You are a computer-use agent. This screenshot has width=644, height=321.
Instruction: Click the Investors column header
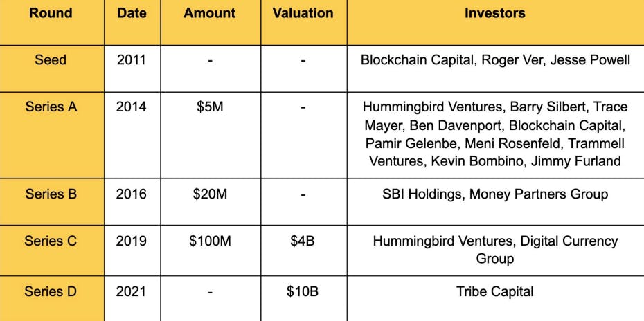click(x=495, y=13)
